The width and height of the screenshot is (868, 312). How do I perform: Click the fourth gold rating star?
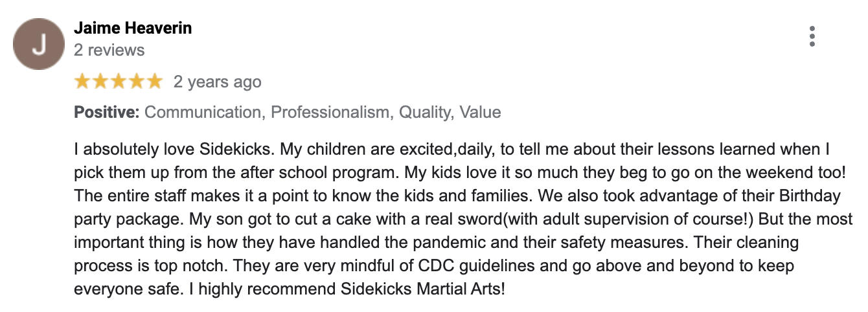point(135,82)
